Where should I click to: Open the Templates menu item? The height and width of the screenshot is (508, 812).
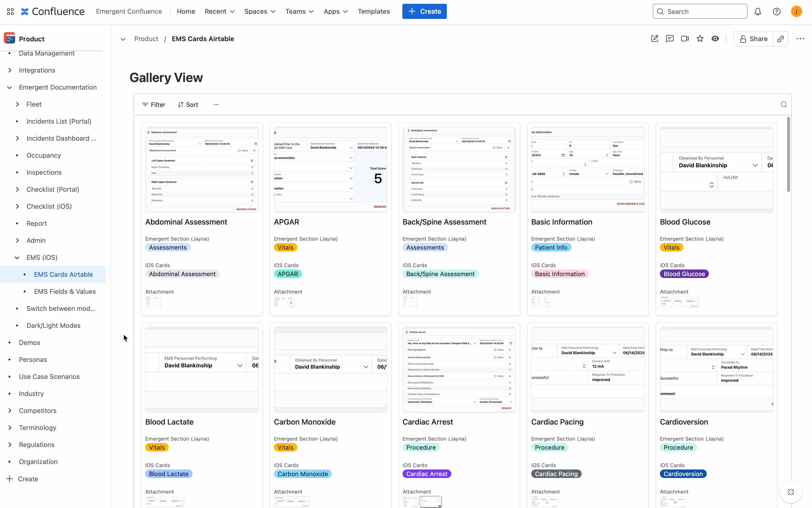373,11
